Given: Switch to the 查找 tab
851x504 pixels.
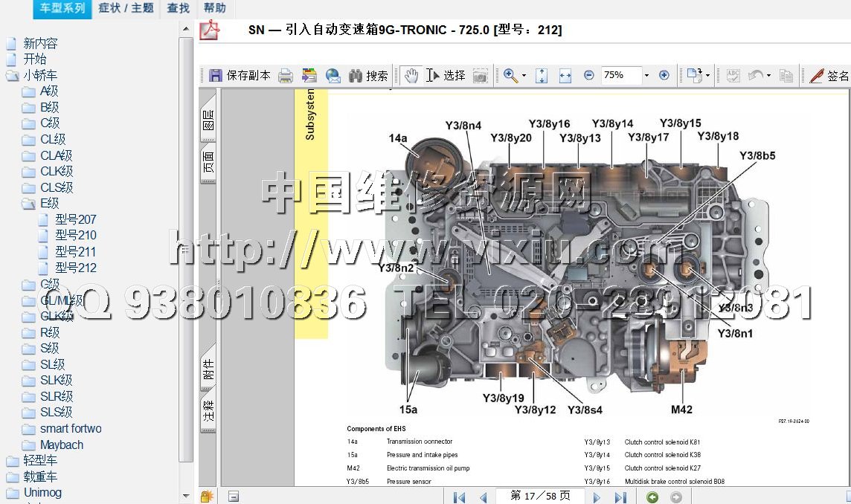Looking at the screenshot, I should 178,8.
